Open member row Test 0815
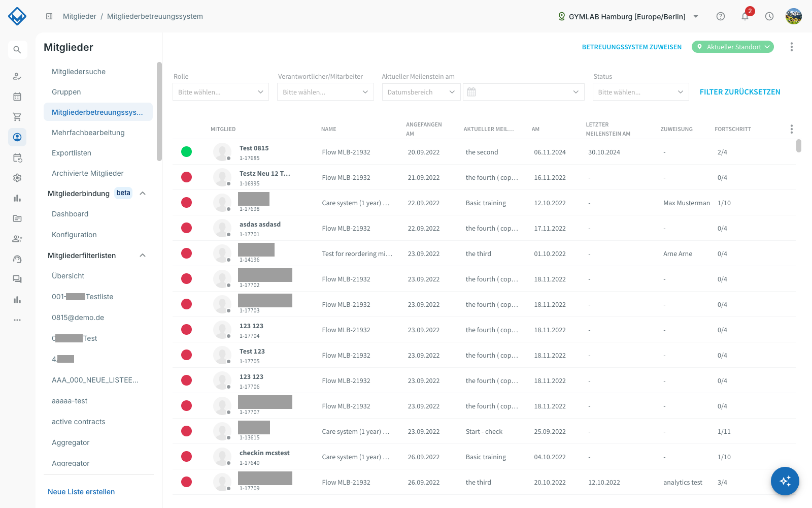This screenshot has height=508, width=812. pyautogui.click(x=484, y=152)
